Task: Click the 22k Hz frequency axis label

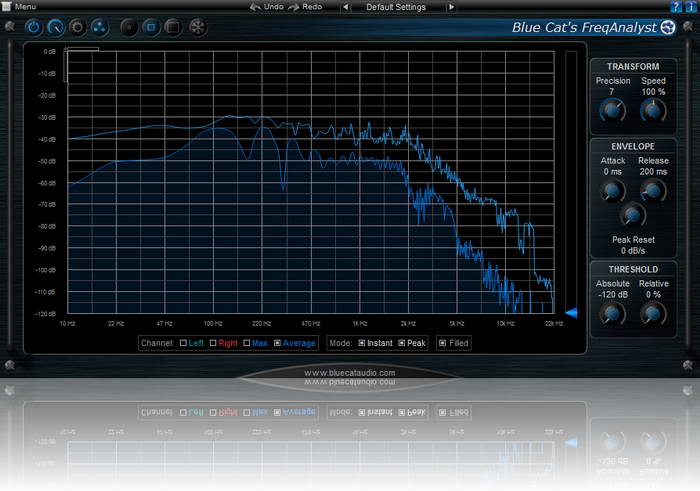Action: click(x=554, y=323)
